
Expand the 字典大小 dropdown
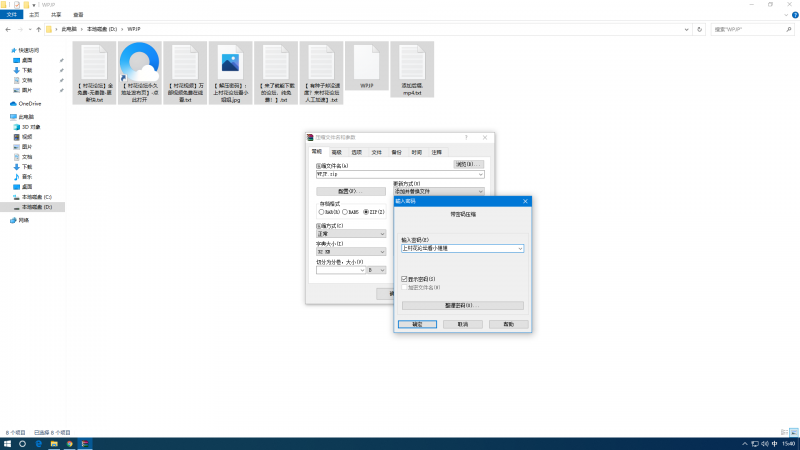pyautogui.click(x=381, y=252)
